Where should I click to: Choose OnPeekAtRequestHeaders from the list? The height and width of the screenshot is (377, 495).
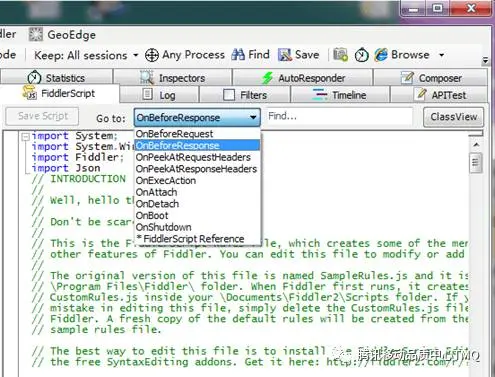[x=197, y=157]
